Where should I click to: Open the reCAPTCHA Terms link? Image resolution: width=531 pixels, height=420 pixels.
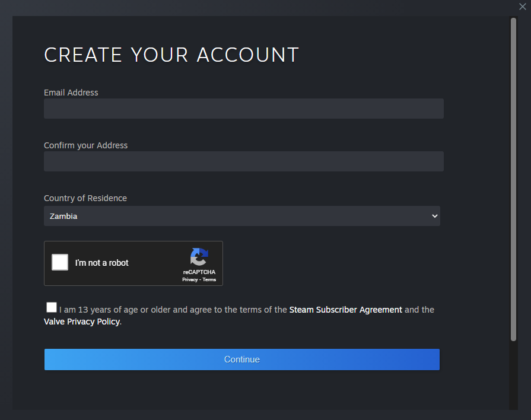209,279
